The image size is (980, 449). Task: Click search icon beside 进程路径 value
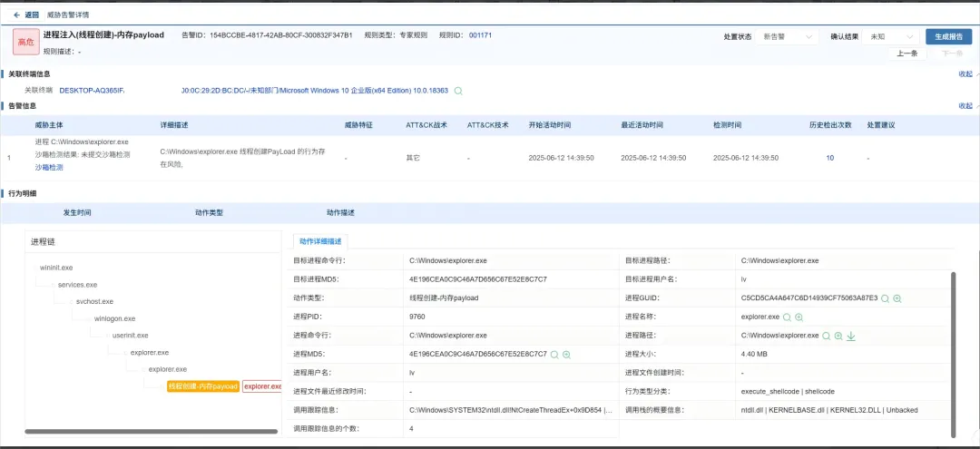coord(826,336)
